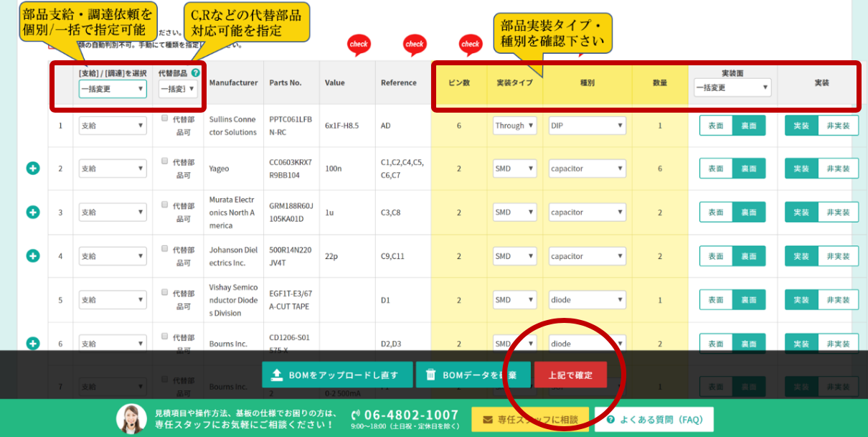
Task: Click the Manufacturer column header
Action: [x=233, y=83]
